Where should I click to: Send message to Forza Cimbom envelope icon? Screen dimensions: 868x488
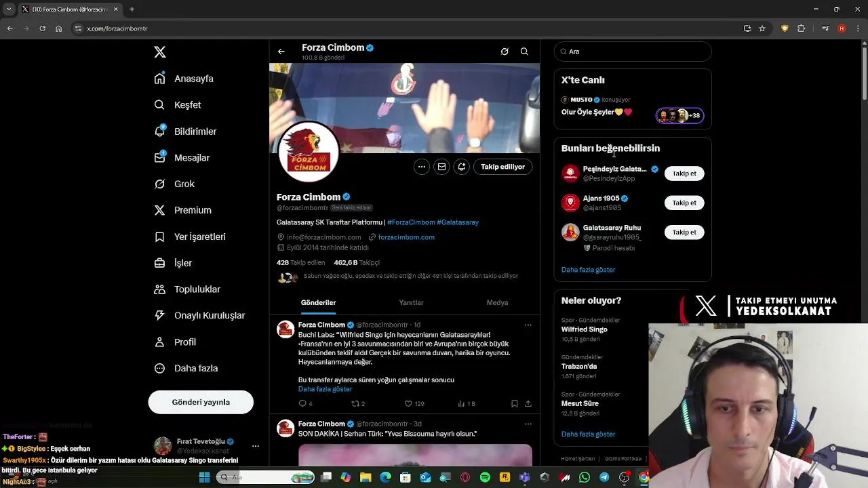441,167
